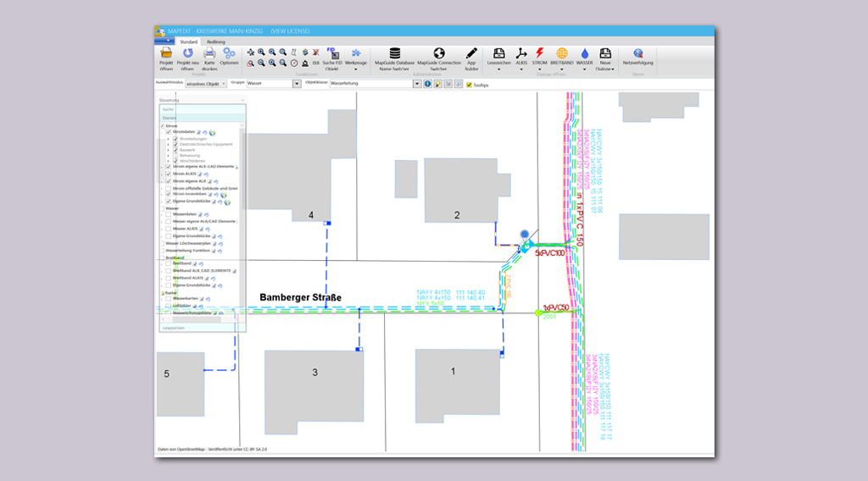Launch the App builder pencil icon
The image size is (868, 481).
471,53
